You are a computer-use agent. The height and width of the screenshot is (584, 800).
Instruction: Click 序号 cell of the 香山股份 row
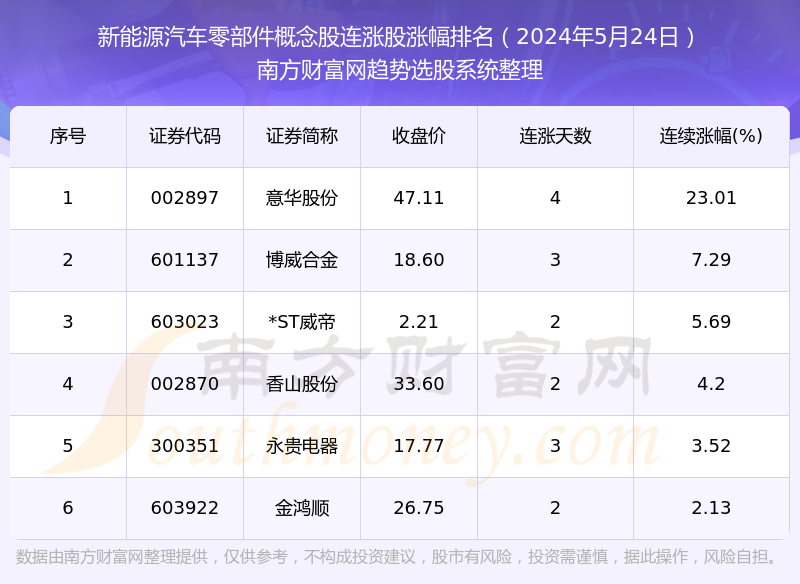click(x=68, y=384)
